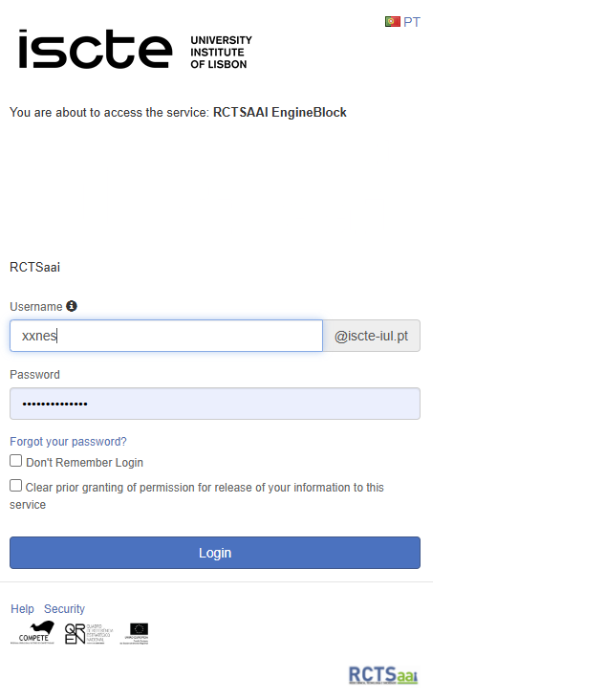Open the Help link
This screenshot has height=700, width=605.
tap(22, 609)
